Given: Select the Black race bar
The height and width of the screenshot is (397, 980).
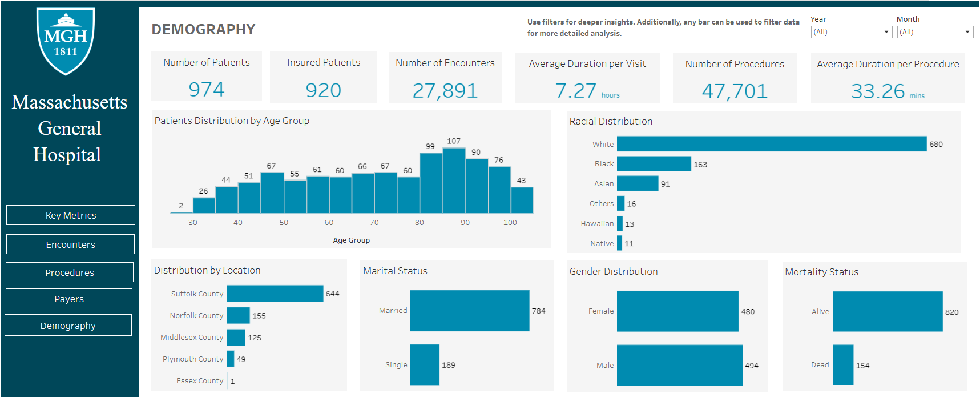Looking at the screenshot, I should coord(654,164).
